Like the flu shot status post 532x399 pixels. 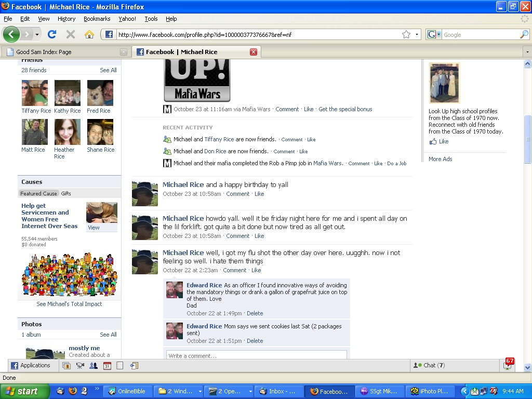(256, 270)
